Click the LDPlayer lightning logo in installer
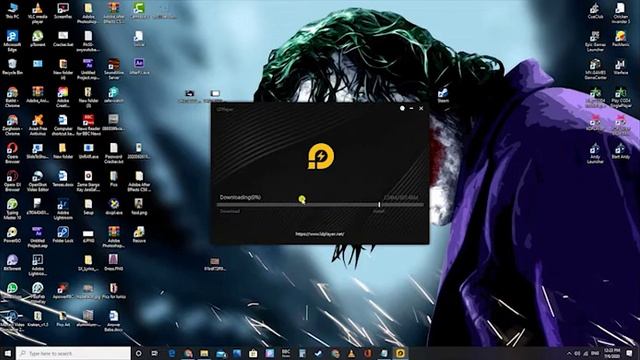 coord(321,156)
